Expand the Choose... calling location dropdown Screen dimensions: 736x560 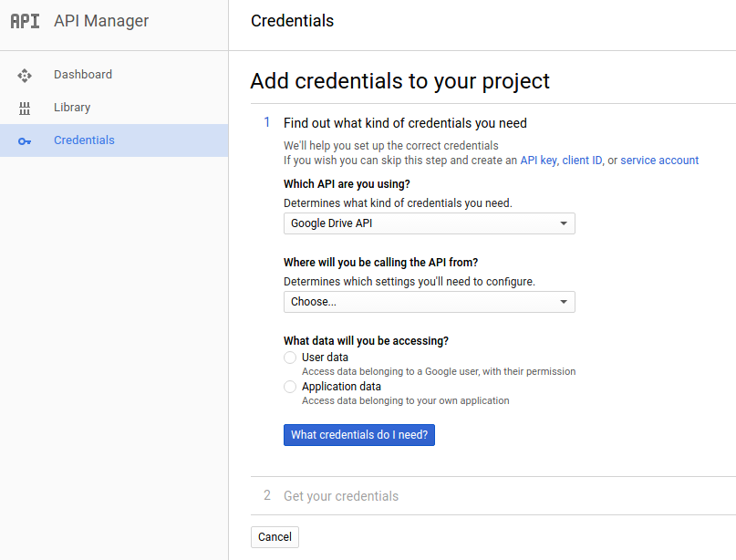(x=429, y=302)
